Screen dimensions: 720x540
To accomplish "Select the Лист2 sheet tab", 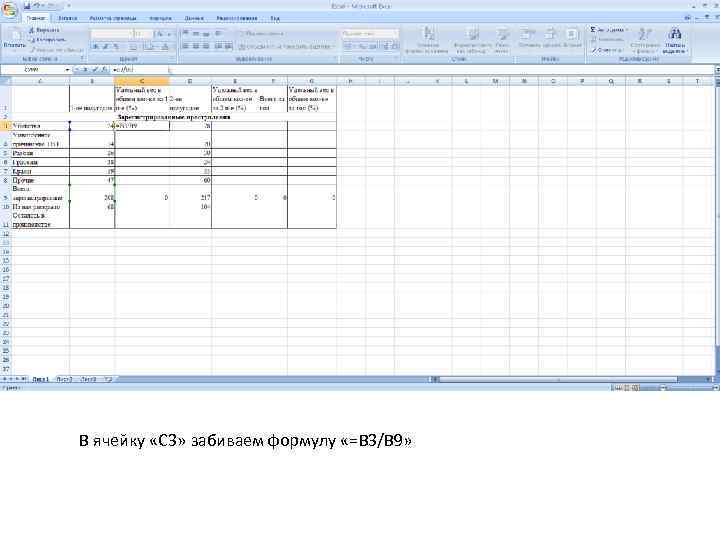I will point(64,379).
